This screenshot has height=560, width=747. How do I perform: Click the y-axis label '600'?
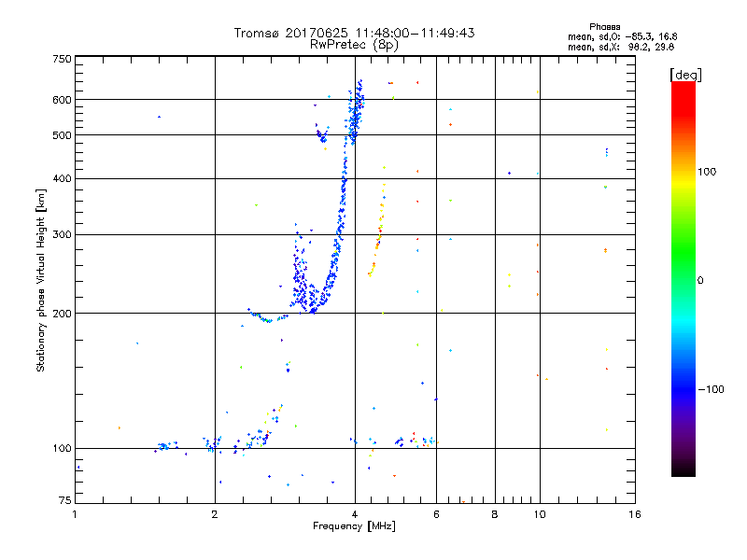click(x=62, y=100)
